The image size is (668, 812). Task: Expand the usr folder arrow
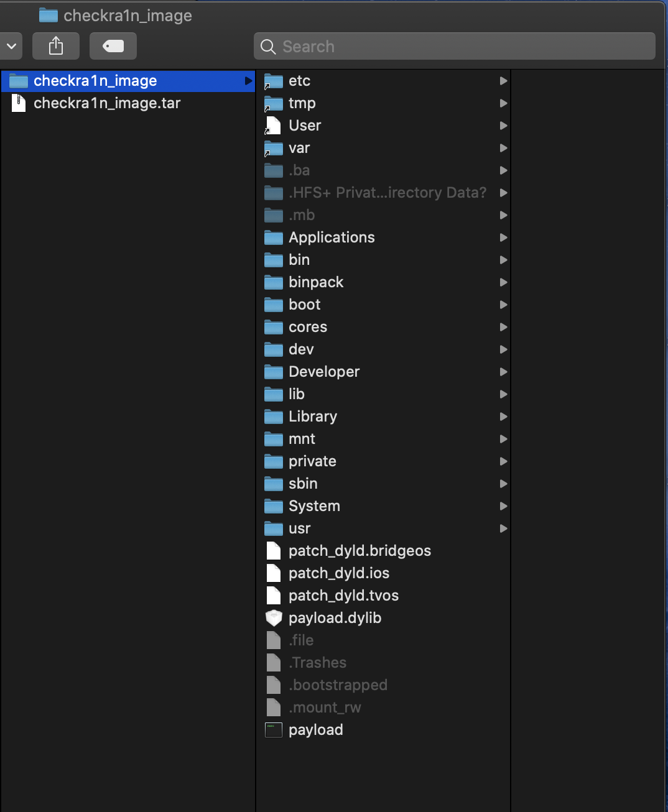[x=503, y=528]
